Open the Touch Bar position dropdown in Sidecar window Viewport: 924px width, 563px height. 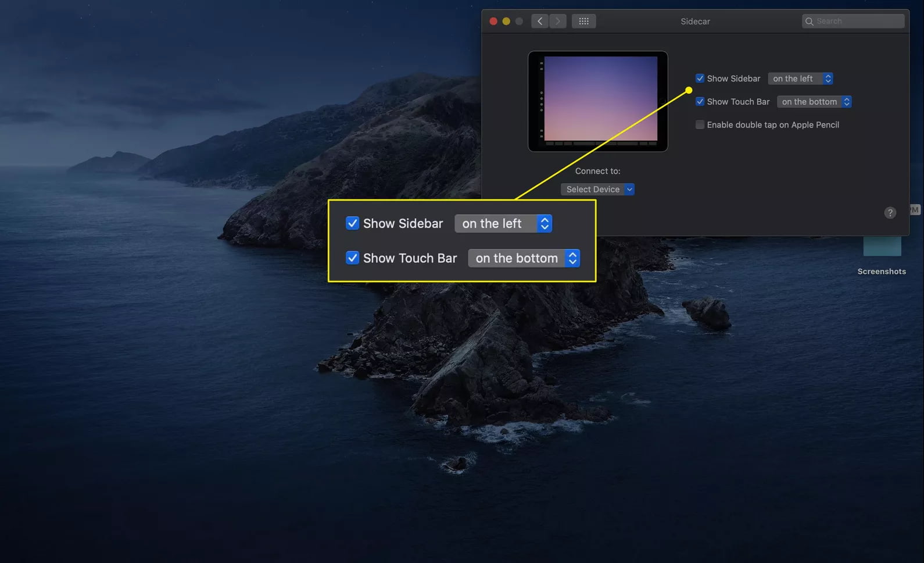coord(814,102)
